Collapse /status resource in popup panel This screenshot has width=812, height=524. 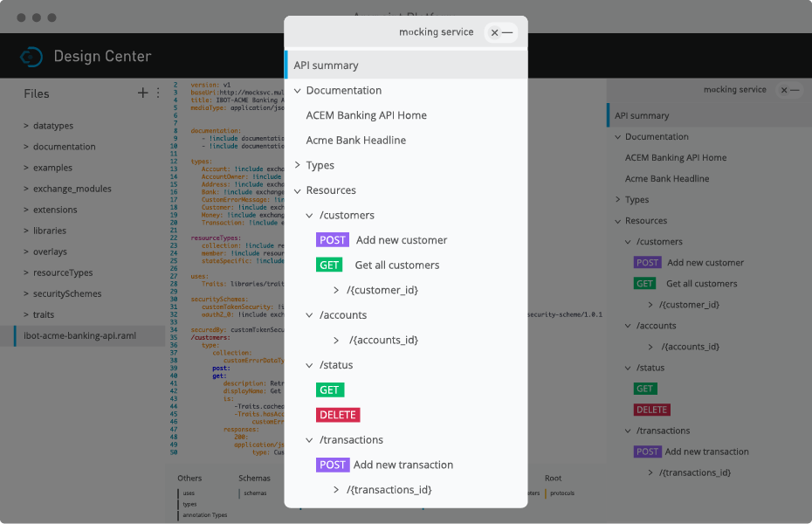309,365
